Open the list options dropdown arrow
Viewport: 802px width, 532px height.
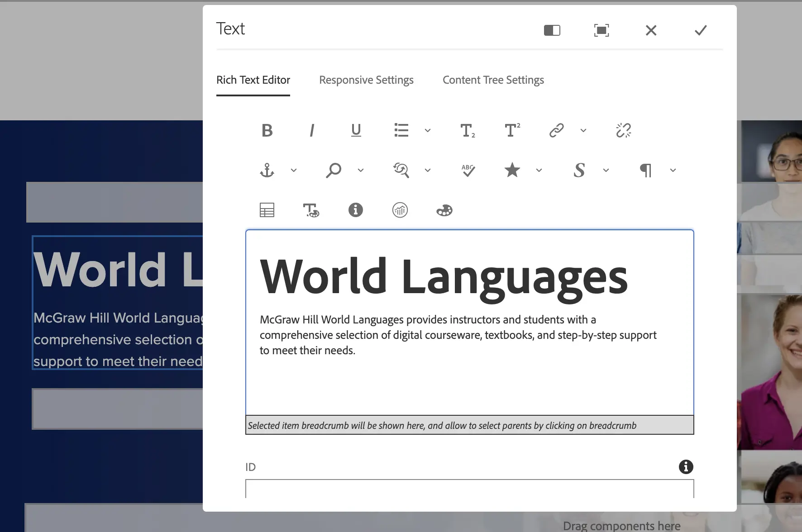coord(428,131)
